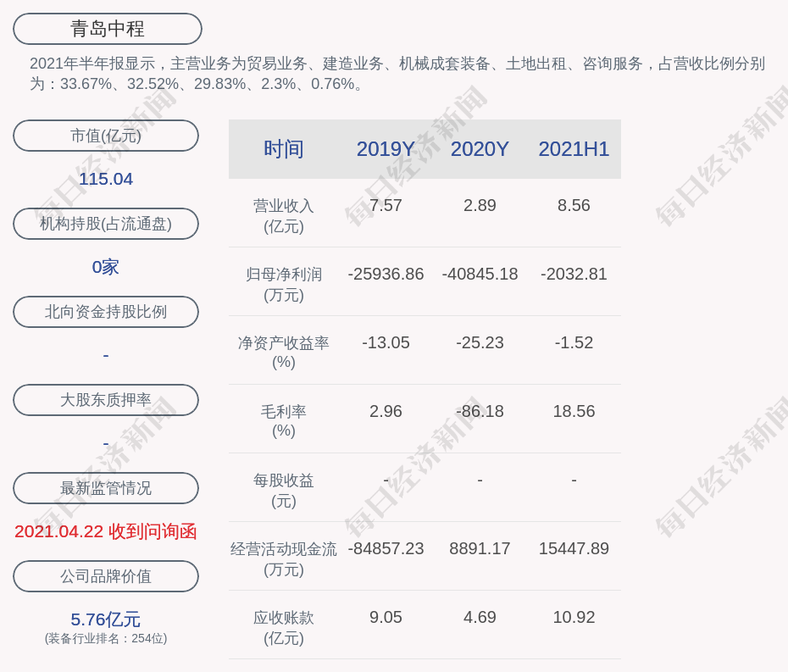Select the net profit value -40845.18
Image resolution: width=788 pixels, height=672 pixels.
(x=480, y=274)
